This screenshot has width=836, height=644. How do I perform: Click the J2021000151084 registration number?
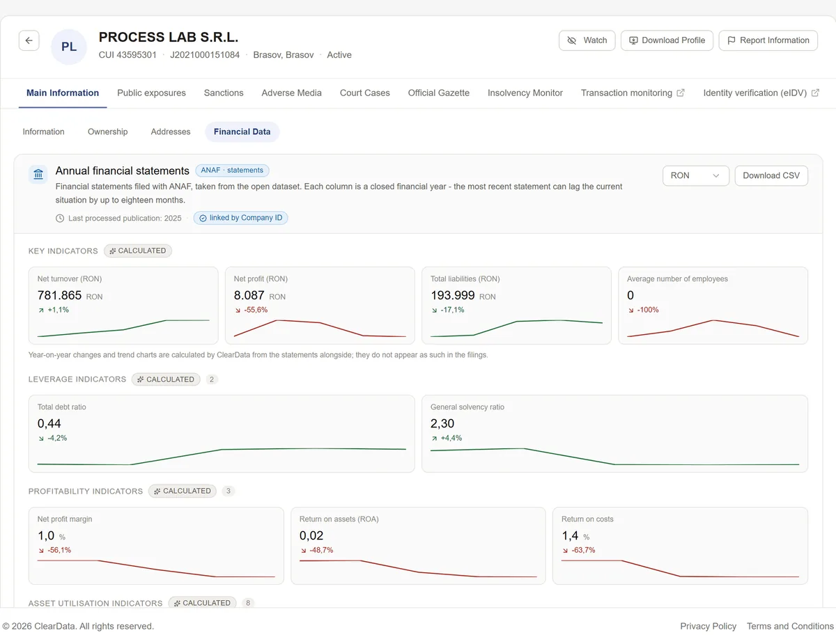pos(205,55)
